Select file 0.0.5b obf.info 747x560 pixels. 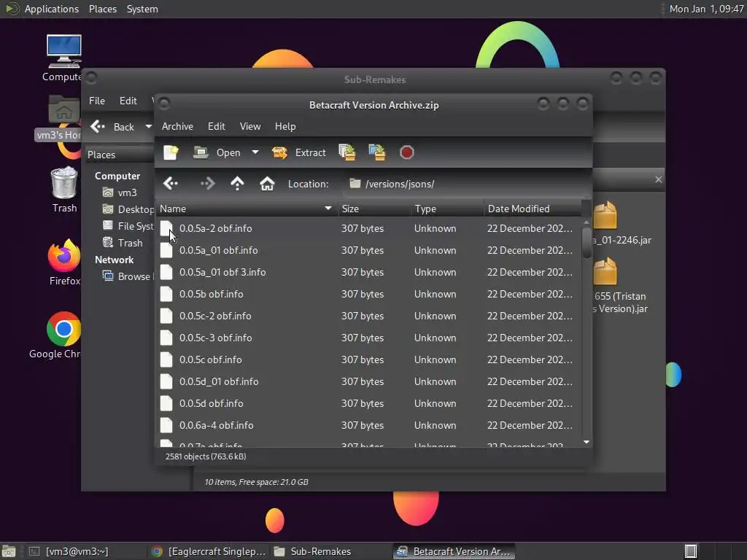[368, 295]
